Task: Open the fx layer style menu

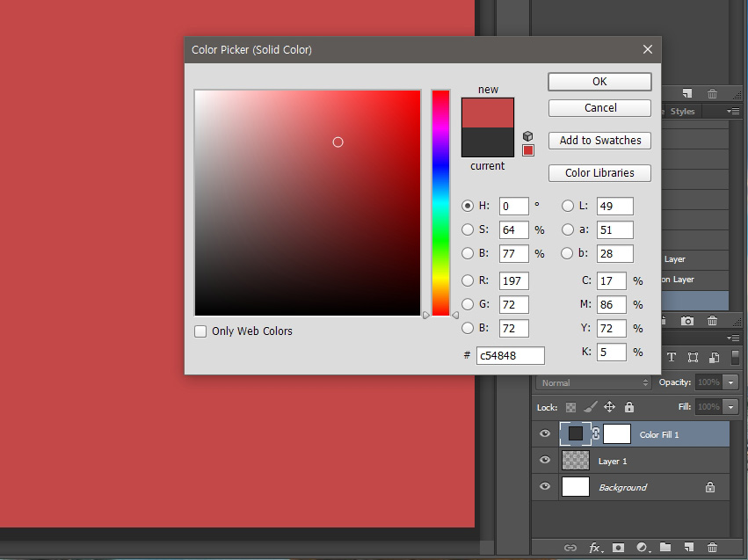Action: pos(595,548)
